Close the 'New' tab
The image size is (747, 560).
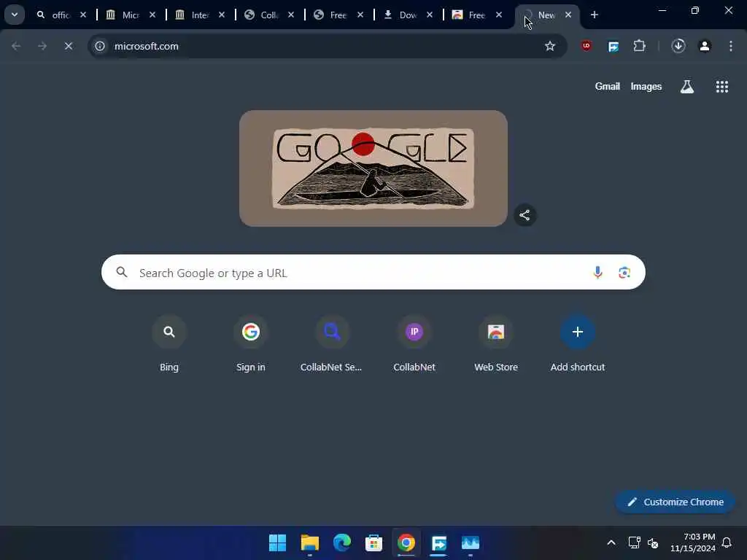point(568,15)
